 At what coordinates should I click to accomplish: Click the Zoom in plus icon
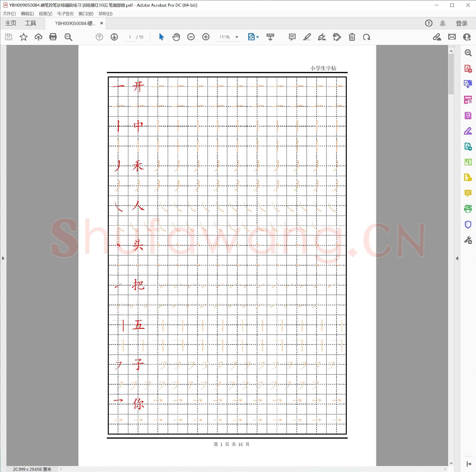[206, 37]
